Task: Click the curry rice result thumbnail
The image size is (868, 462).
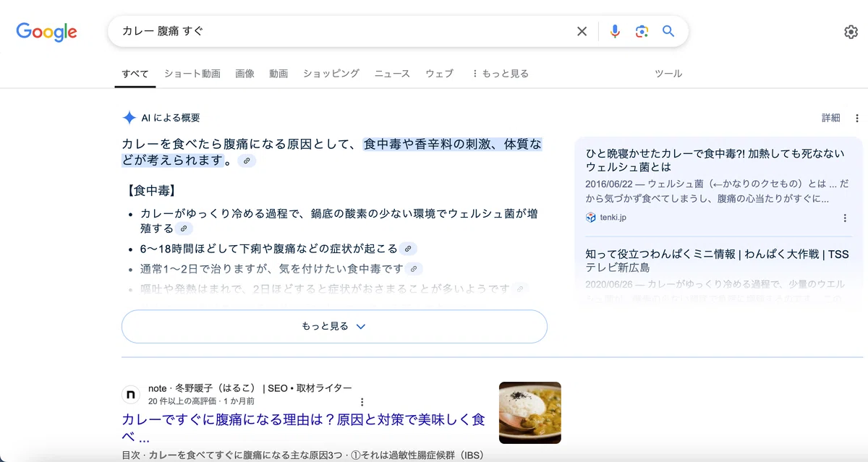Action: coord(530,413)
